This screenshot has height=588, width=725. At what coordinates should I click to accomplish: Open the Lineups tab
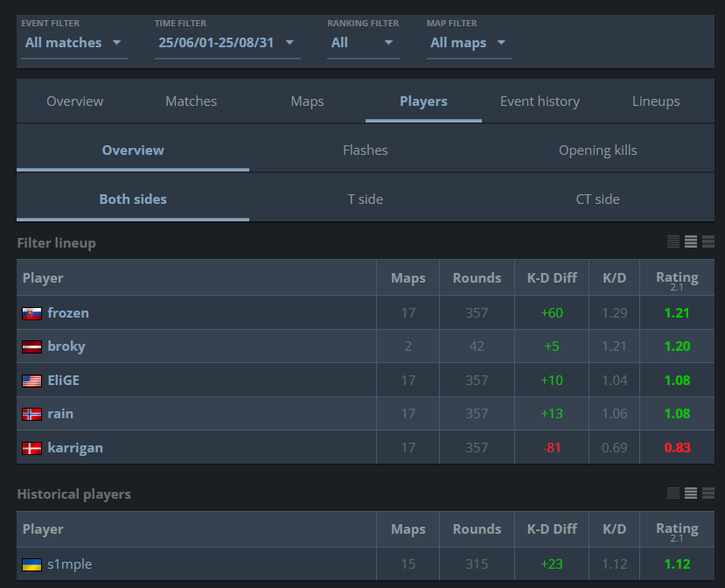point(656,101)
